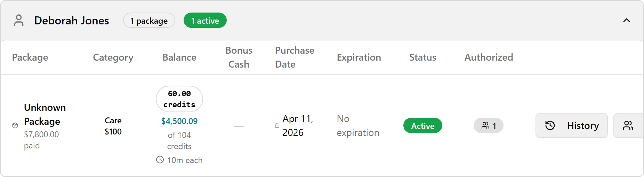Click the Expiration column header
The image size is (644, 177).
click(359, 57)
